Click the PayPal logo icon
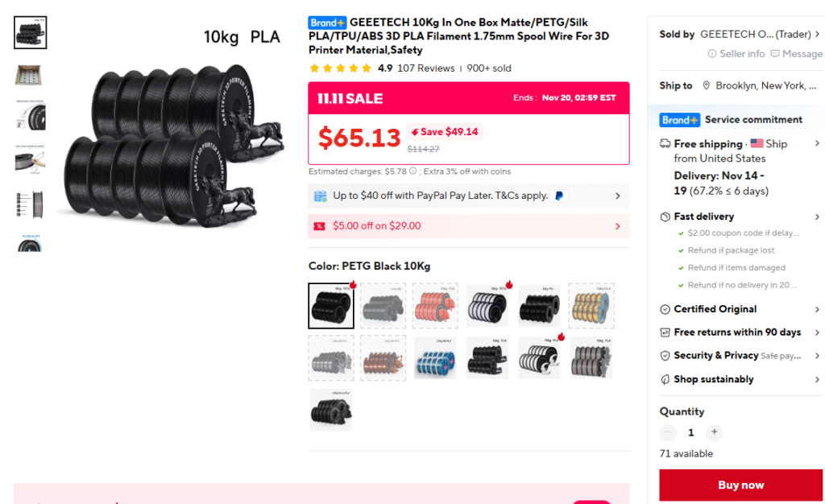Viewport: 825px width, 504px height. [x=559, y=196]
